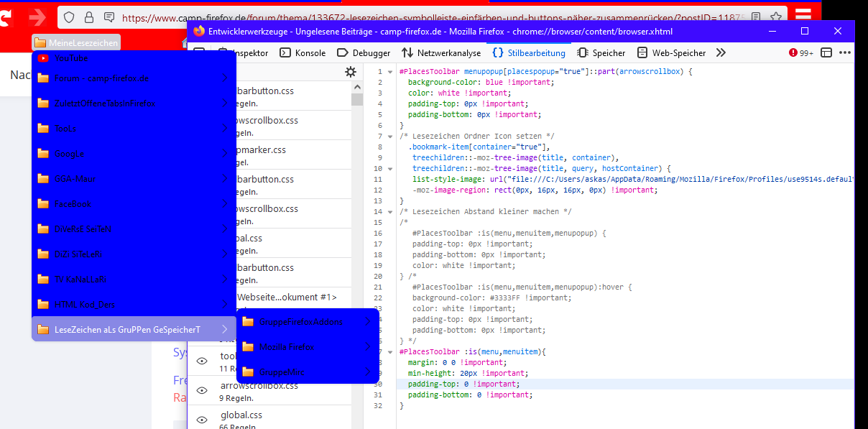The width and height of the screenshot is (868, 429).
Task: Click the red forward arrow button
Action: tap(37, 17)
